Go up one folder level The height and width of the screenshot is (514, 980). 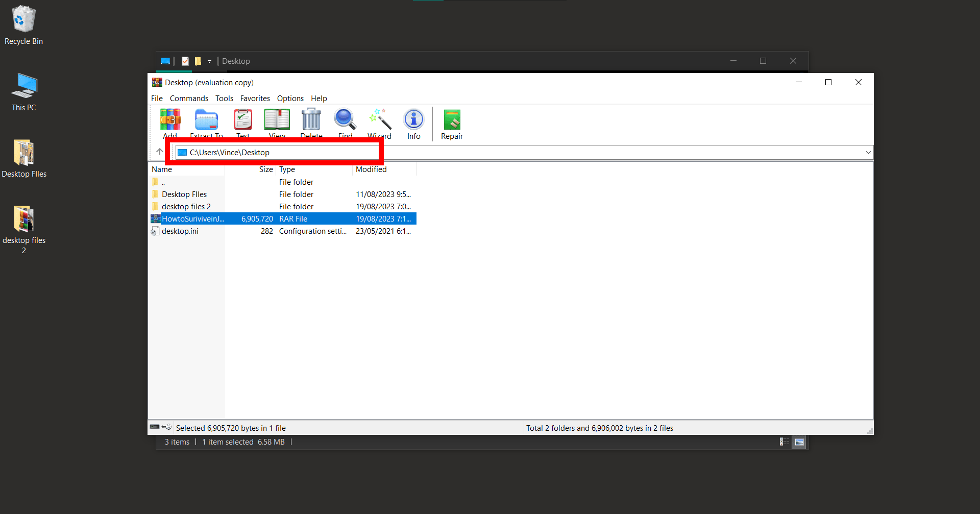coord(159,152)
